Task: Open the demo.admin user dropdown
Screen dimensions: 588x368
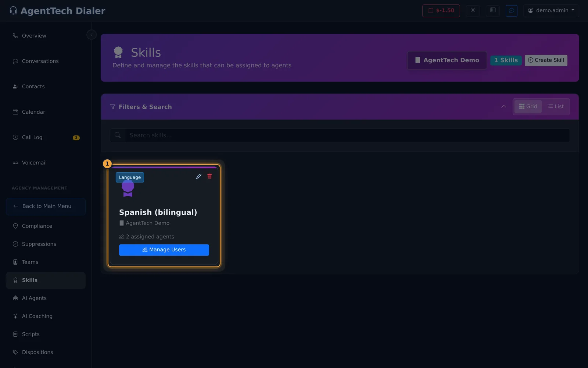Action: point(551,10)
